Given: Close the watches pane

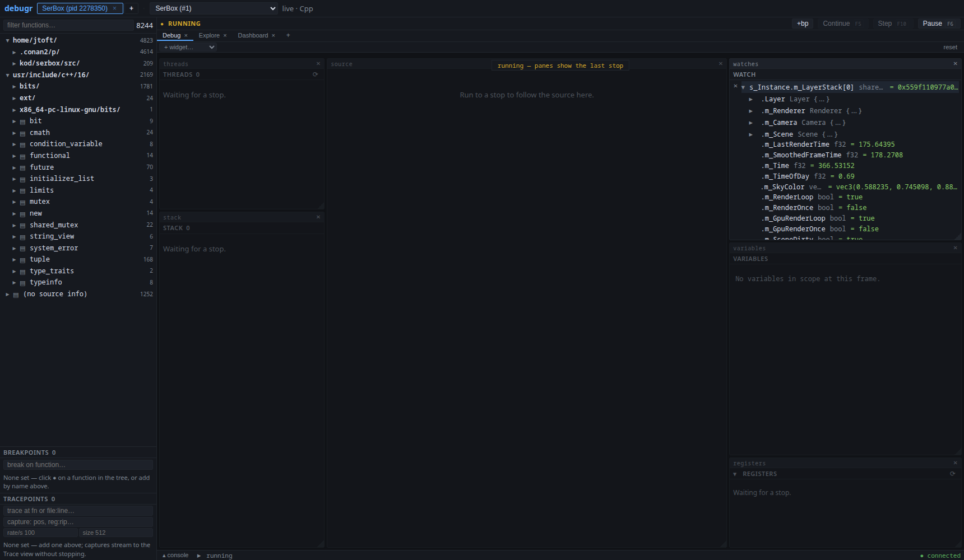Looking at the screenshot, I should 956,64.
